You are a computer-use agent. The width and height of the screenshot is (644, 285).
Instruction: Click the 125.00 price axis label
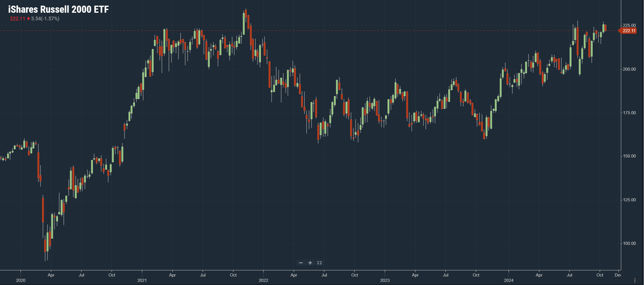[629, 200]
